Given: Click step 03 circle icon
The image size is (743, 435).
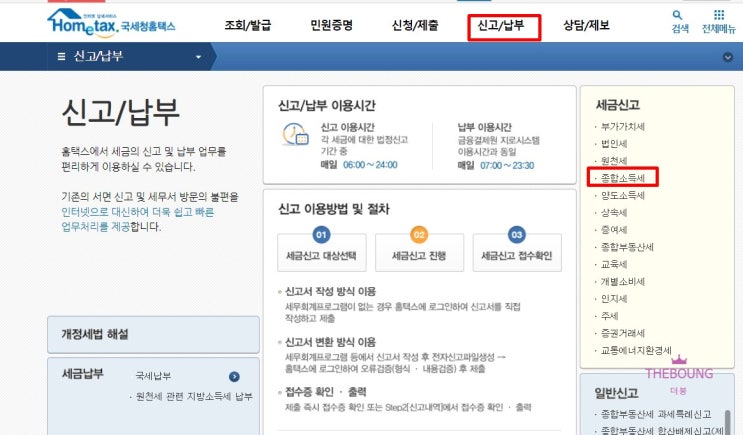Looking at the screenshot, I should (516, 235).
